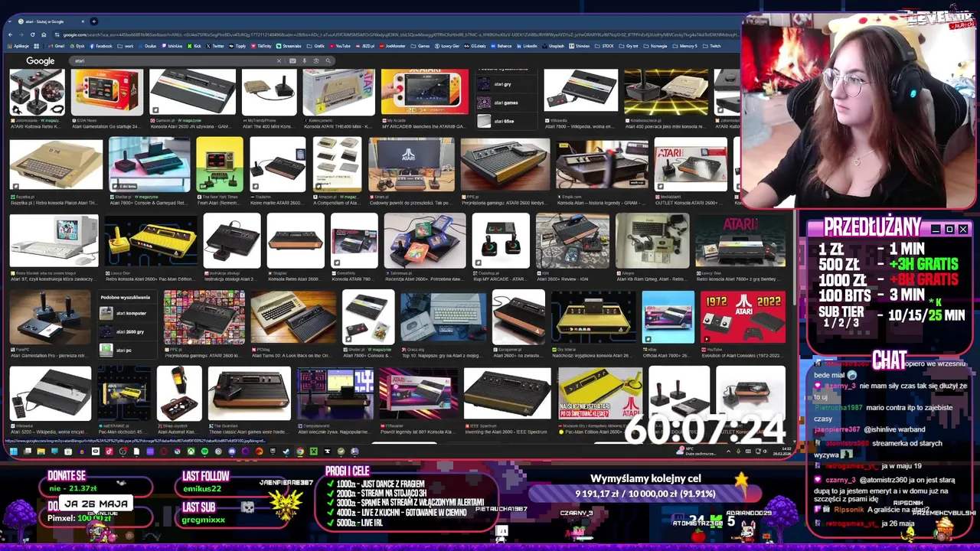Open the yellow Pac-Man edition console image

[151, 240]
